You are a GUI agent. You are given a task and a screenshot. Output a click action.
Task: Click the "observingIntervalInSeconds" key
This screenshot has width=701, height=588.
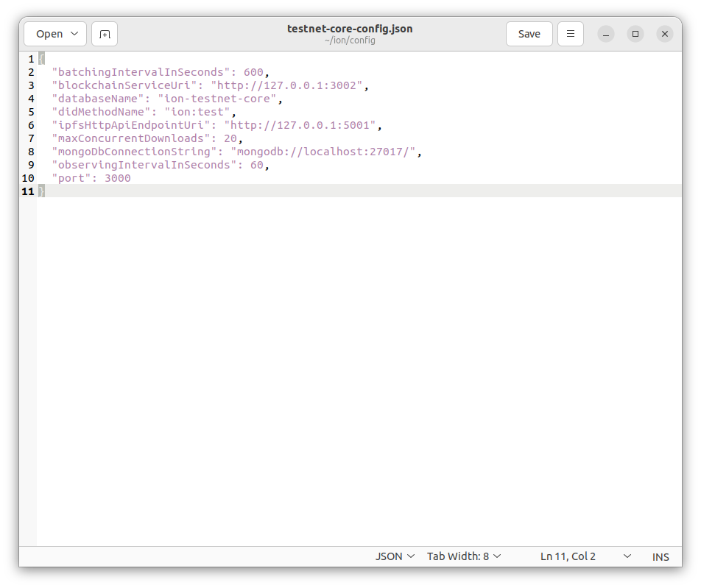point(144,165)
